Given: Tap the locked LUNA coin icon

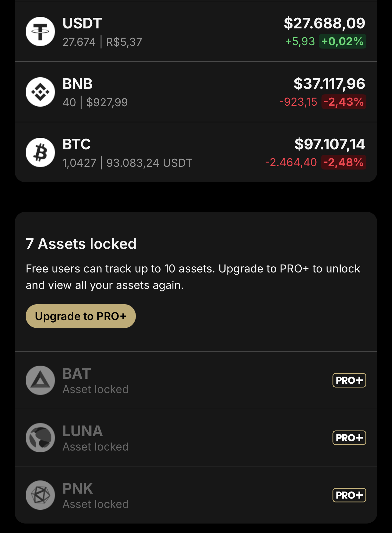Looking at the screenshot, I should 40,438.
